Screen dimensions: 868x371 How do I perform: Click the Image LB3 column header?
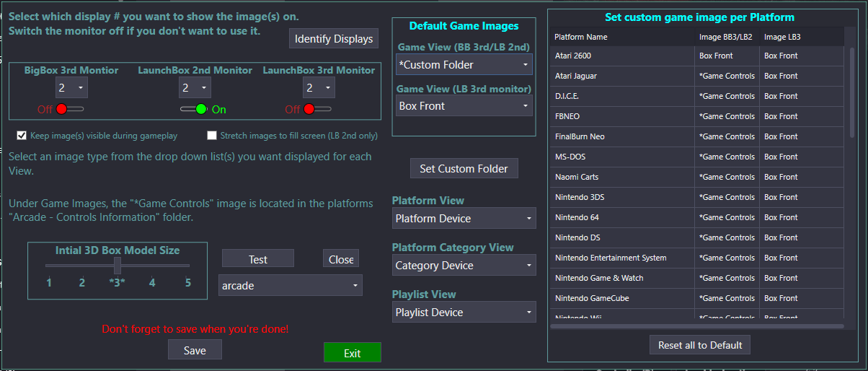(x=802, y=37)
